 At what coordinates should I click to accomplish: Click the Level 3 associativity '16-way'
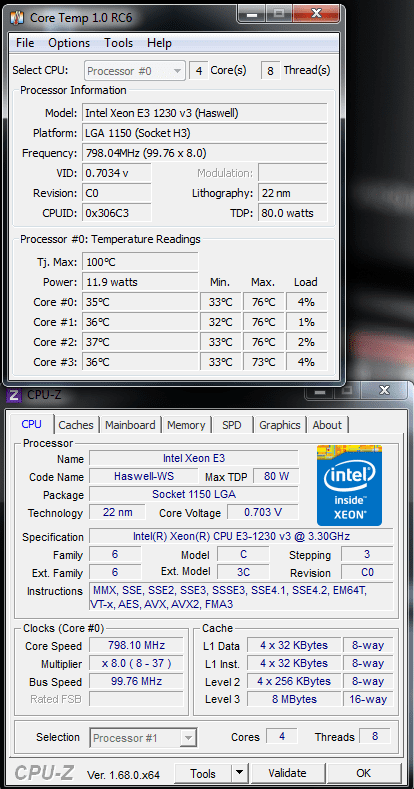pos(369,699)
